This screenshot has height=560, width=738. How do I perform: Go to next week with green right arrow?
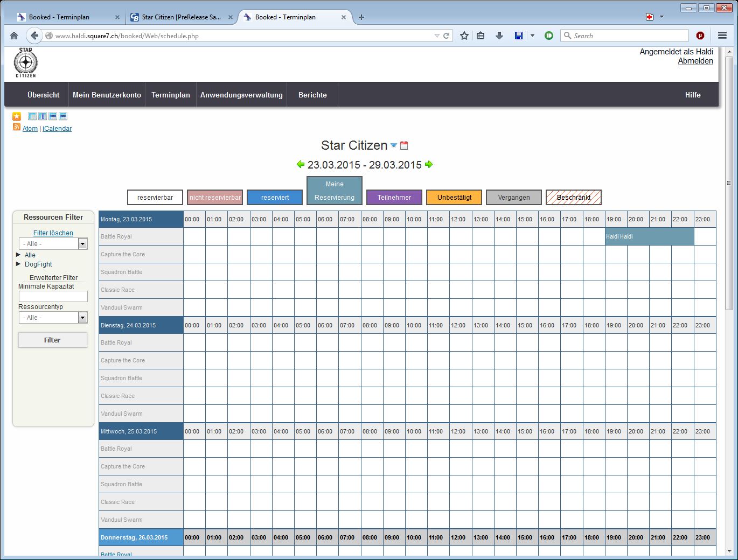[x=429, y=164]
